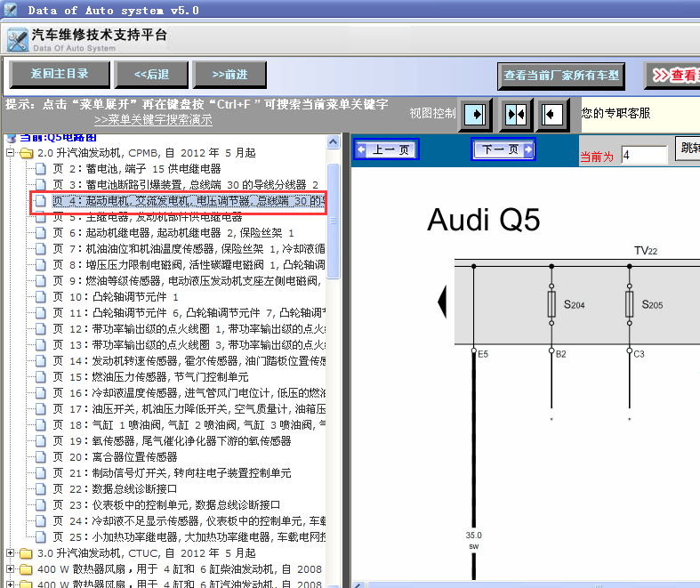Open 页 24：冷却液不足显示传感器

click(189, 521)
